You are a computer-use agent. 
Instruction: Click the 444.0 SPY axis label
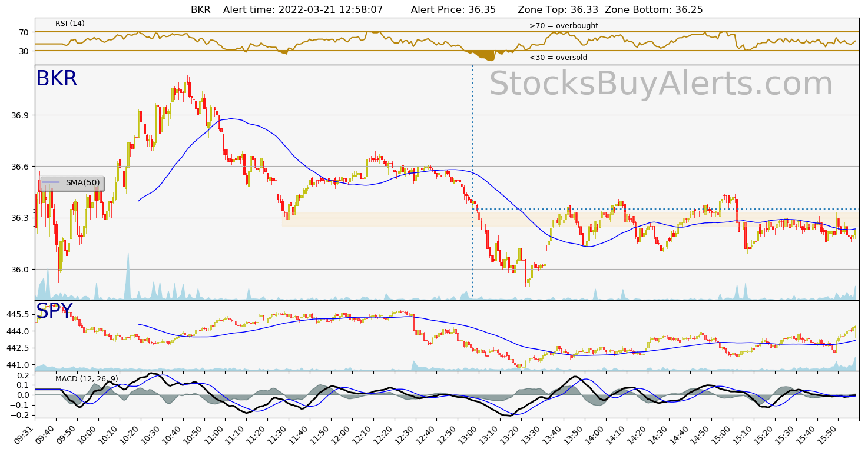18,331
